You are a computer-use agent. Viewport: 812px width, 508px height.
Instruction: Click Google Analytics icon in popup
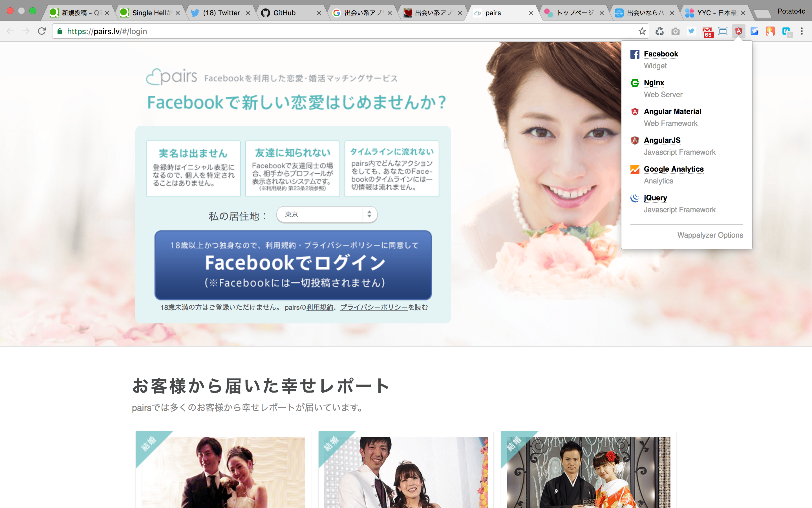634,169
